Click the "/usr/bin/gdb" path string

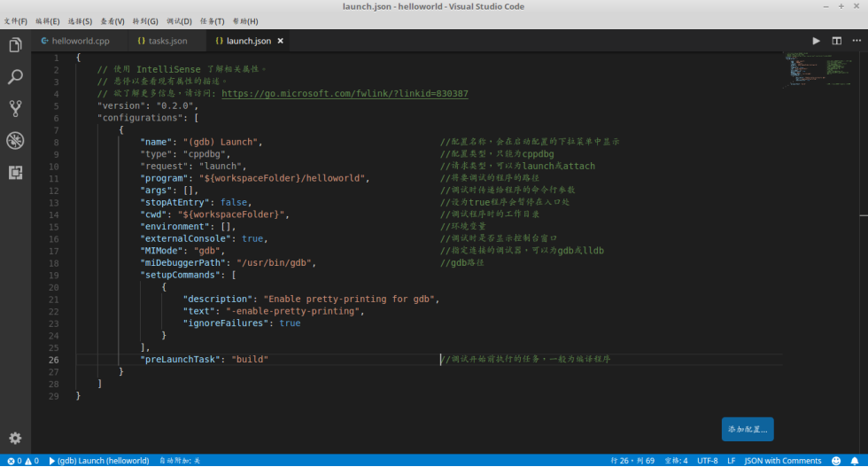click(274, 263)
